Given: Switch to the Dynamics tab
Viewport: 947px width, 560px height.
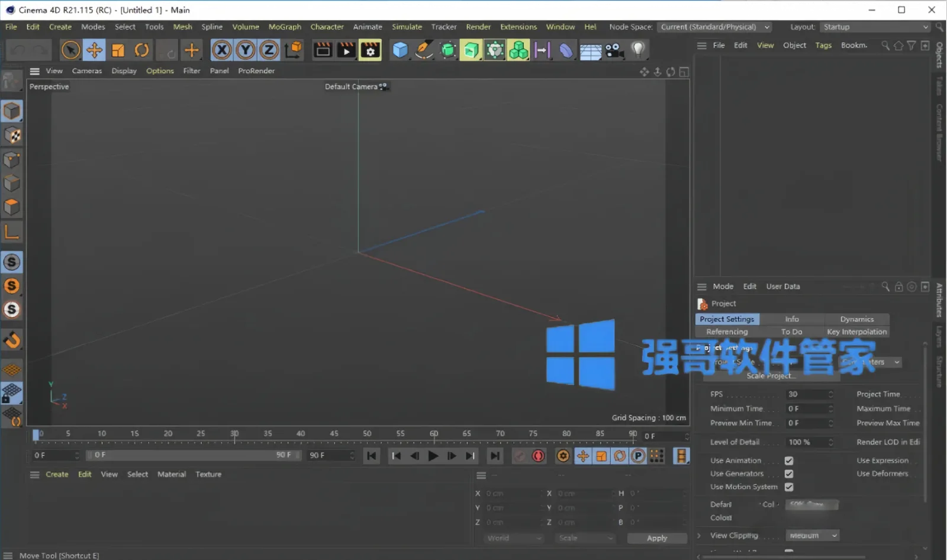Looking at the screenshot, I should [x=856, y=319].
